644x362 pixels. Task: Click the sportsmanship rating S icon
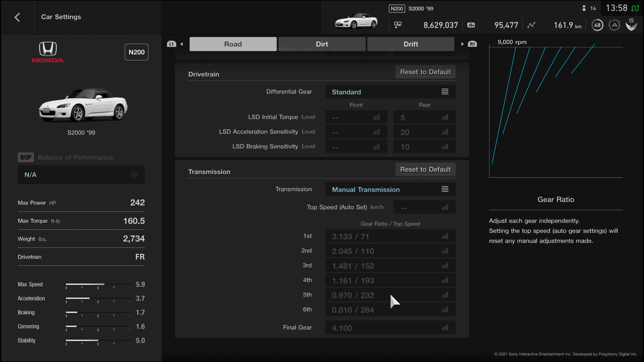click(631, 24)
